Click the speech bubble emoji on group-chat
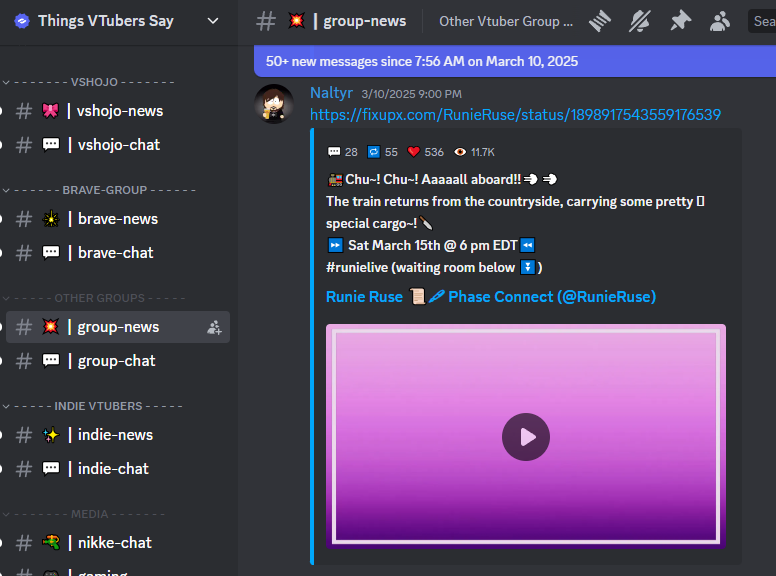776x576 pixels. [50, 361]
